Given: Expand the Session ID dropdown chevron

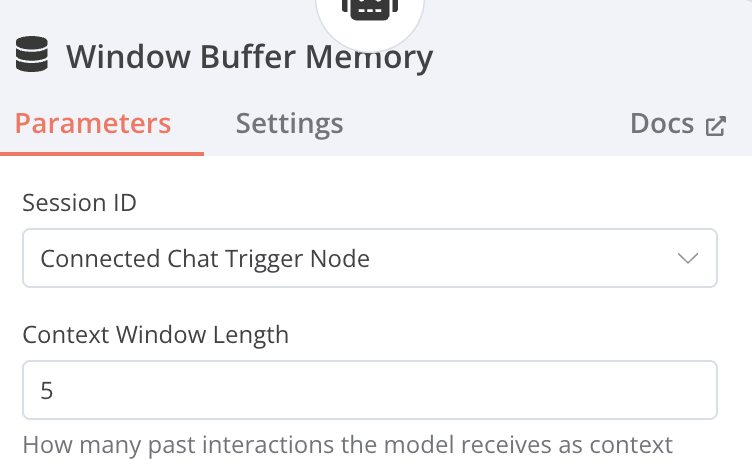Looking at the screenshot, I should 688,259.
